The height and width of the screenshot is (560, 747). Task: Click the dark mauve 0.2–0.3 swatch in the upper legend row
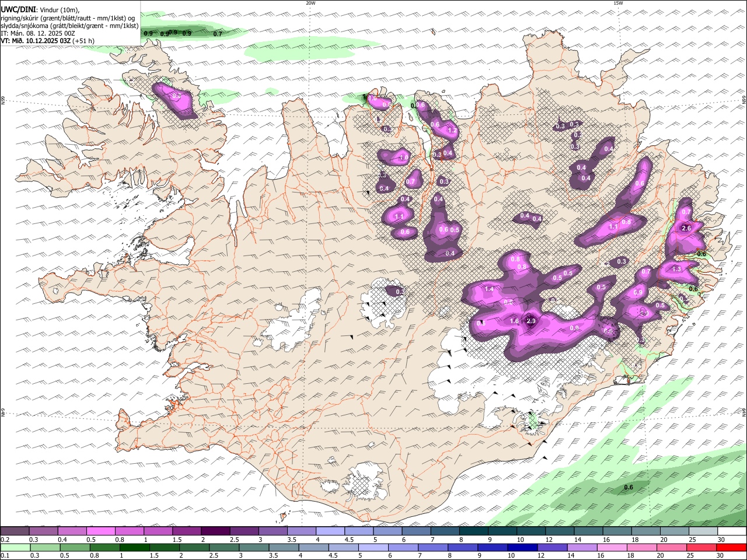click(x=15, y=531)
